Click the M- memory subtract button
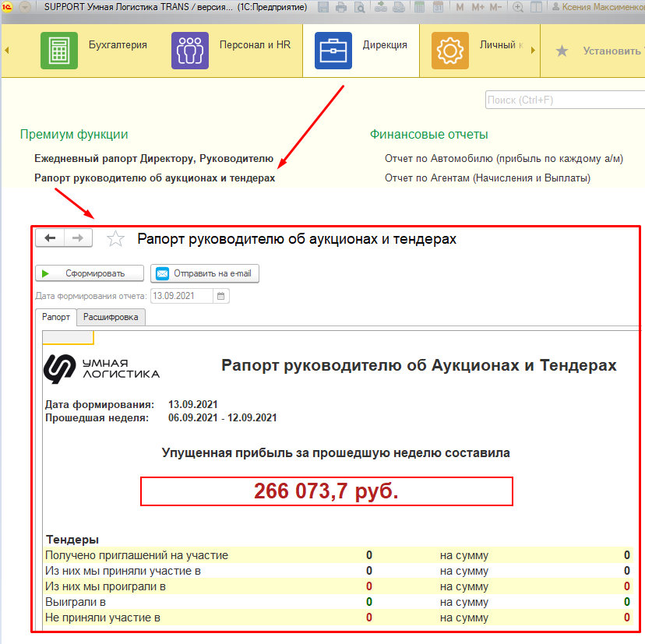The image size is (645, 644). coord(495,7)
